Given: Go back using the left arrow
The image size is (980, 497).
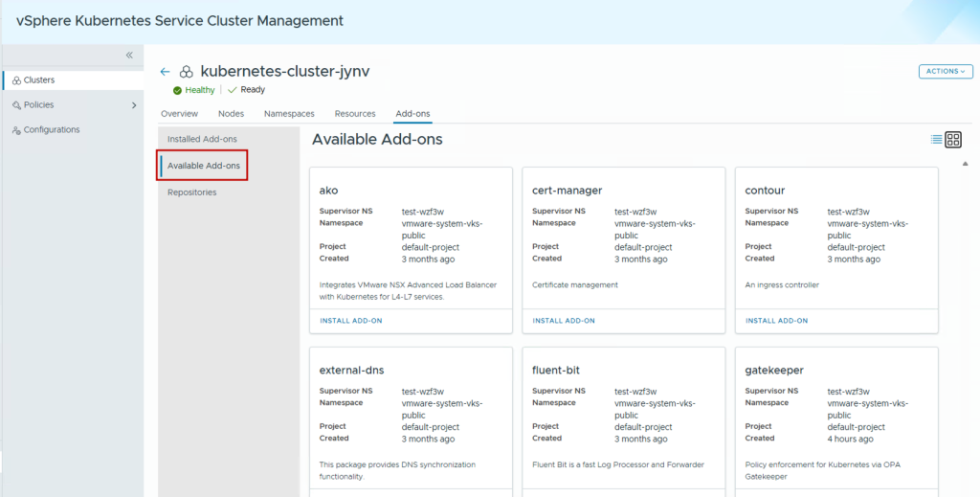Looking at the screenshot, I should pyautogui.click(x=165, y=71).
